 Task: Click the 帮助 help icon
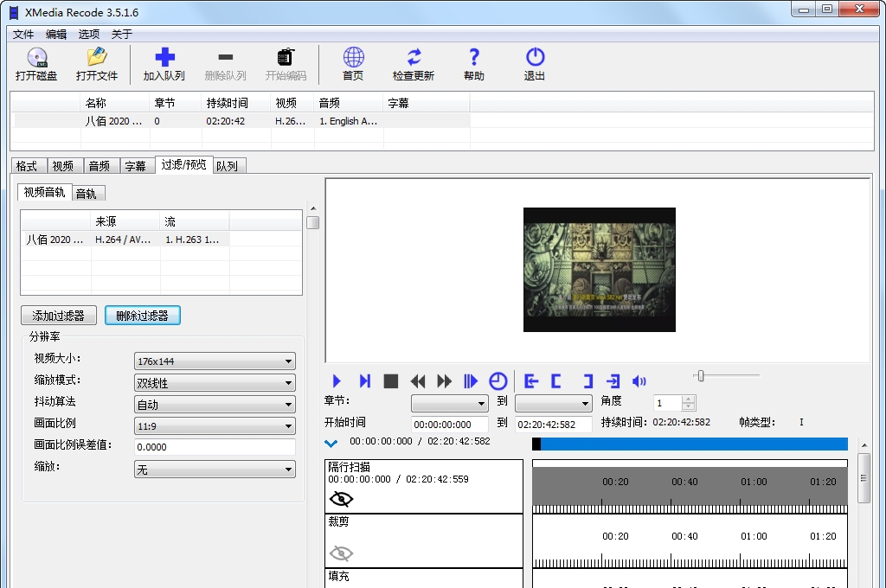[472, 64]
